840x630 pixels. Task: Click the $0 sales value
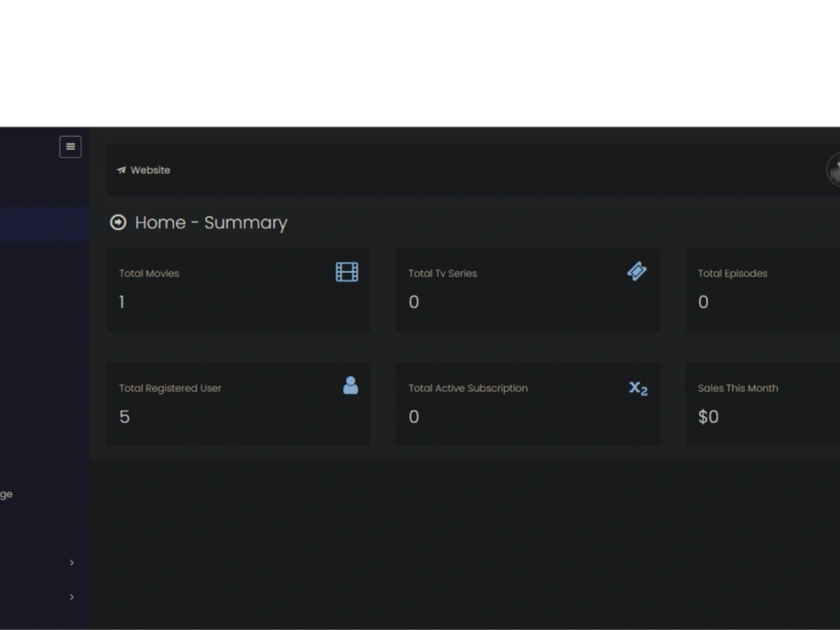click(708, 417)
